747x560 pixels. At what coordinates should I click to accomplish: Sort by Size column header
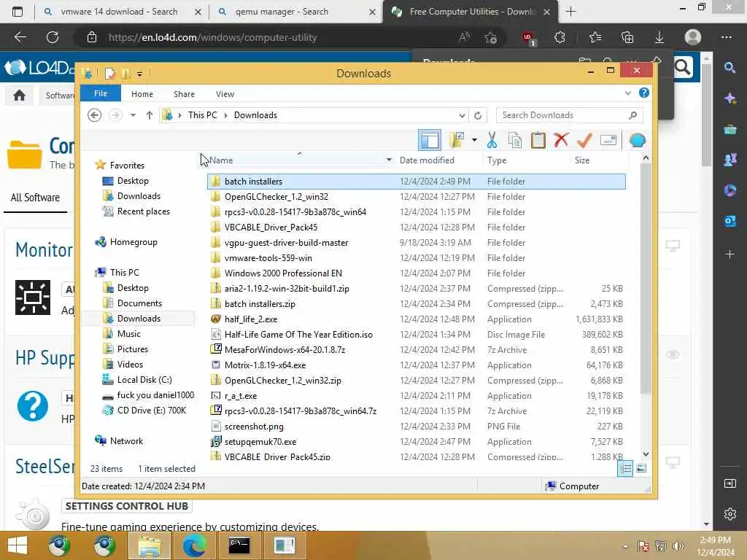(x=581, y=160)
